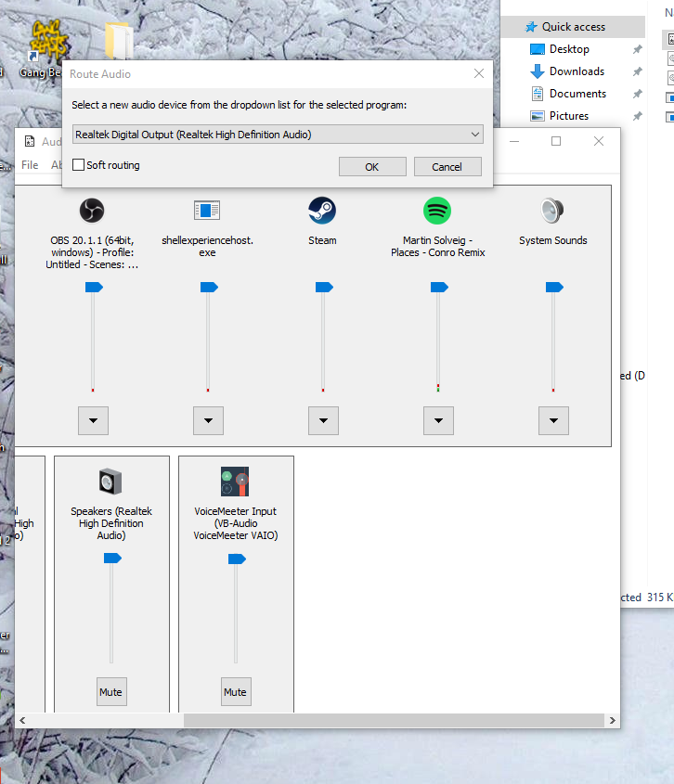
Task: Click the Desktop folder icon in Explorer
Action: pyautogui.click(x=538, y=49)
